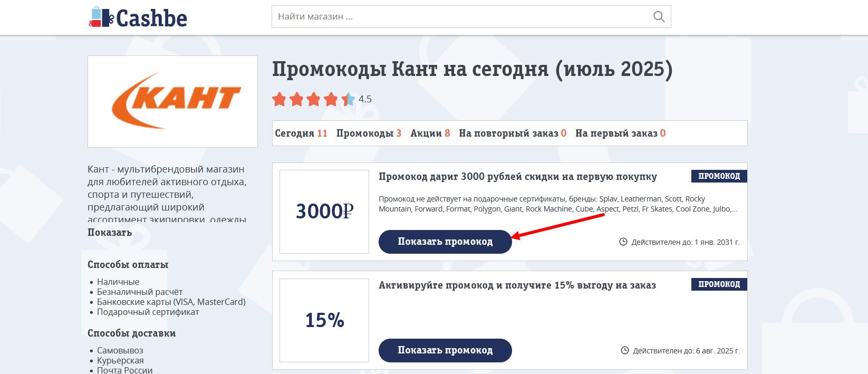Click ПРОМОКОД badge on 3000 rubles offer
The image size is (868, 374).
(x=719, y=176)
